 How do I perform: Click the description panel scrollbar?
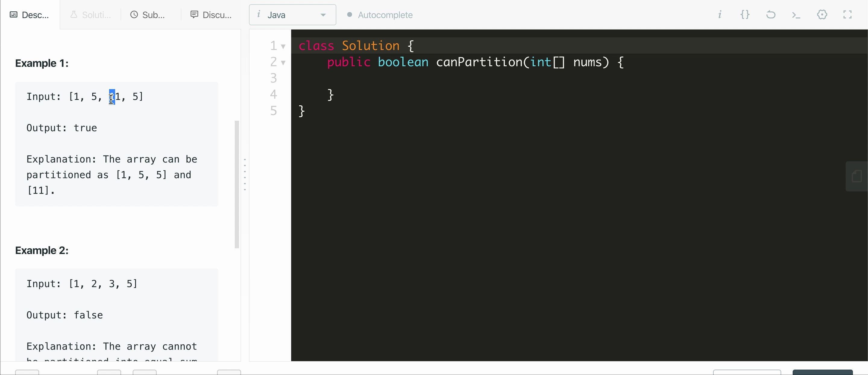[x=237, y=184]
